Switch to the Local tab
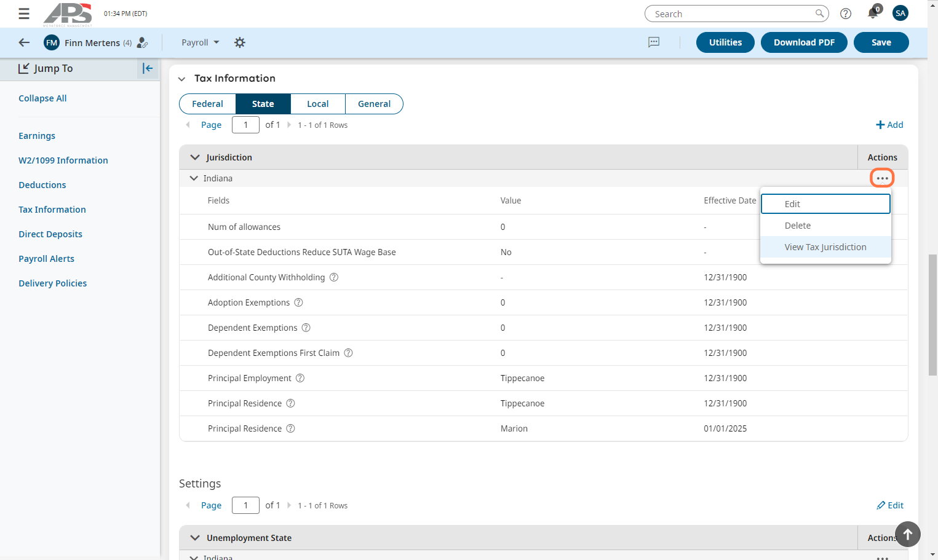Viewport: 938px width, 560px height. coord(318,104)
